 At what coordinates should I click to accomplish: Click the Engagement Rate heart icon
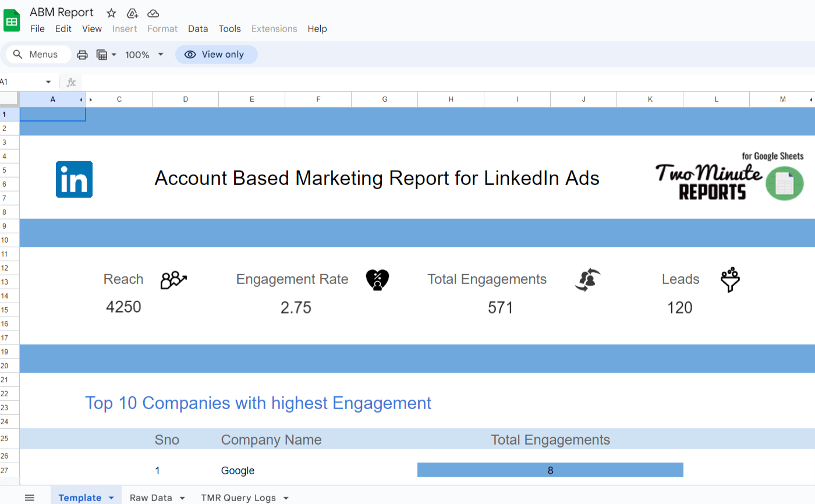pos(377,280)
